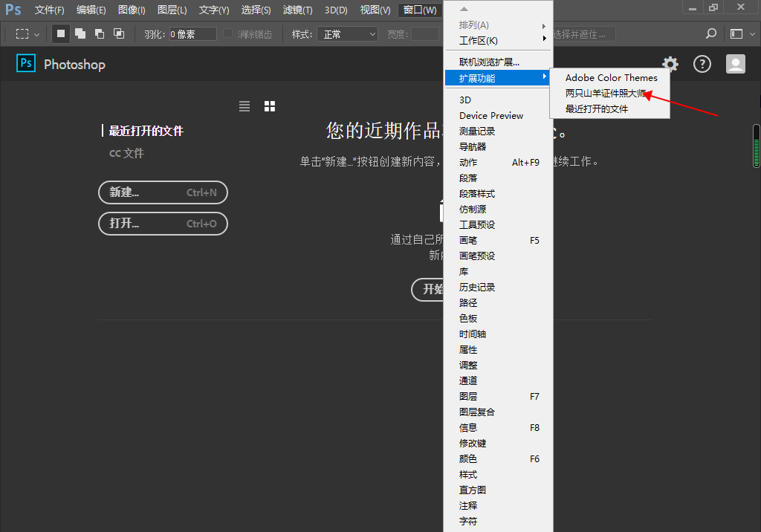Viewport: 761px width, 532px height.
Task: Choose the New Selection mode icon
Action: click(x=61, y=33)
